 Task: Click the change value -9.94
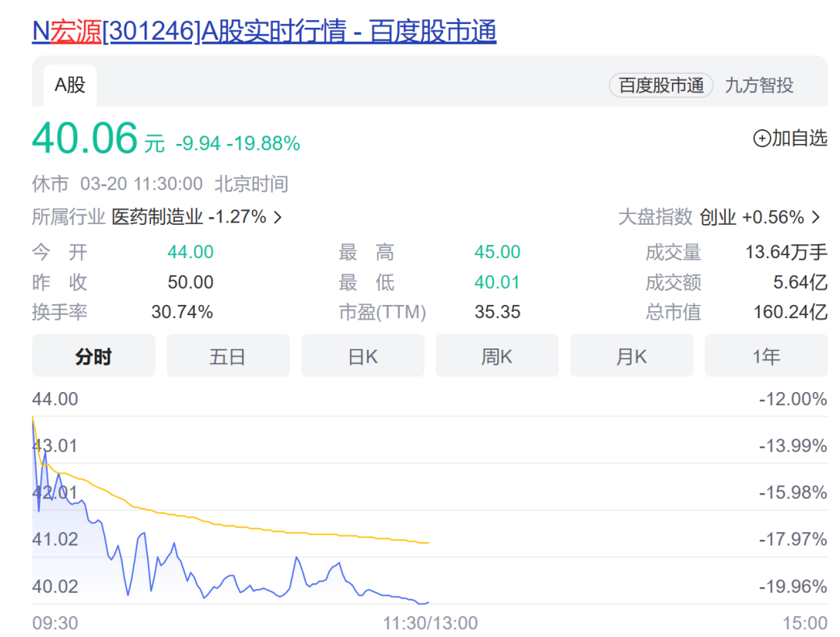point(198,144)
